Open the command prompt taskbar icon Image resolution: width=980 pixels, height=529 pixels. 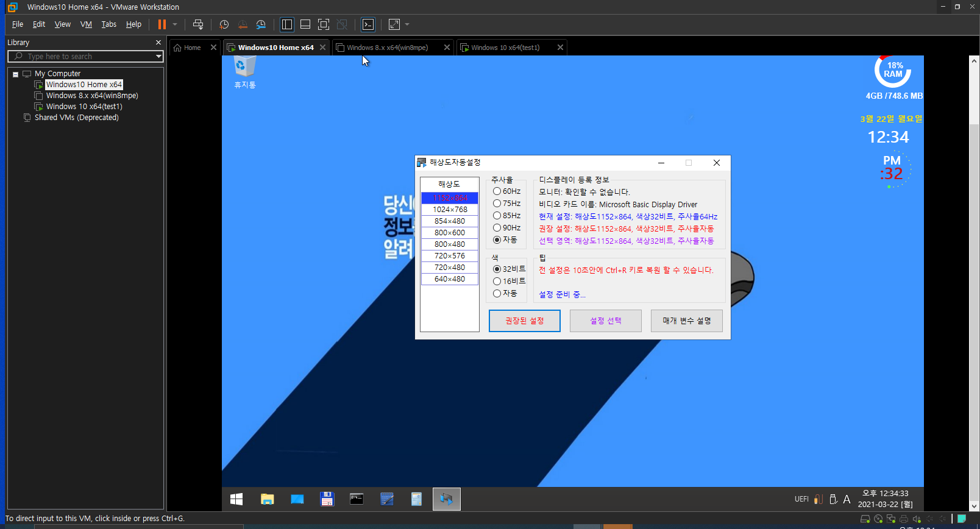(x=357, y=499)
